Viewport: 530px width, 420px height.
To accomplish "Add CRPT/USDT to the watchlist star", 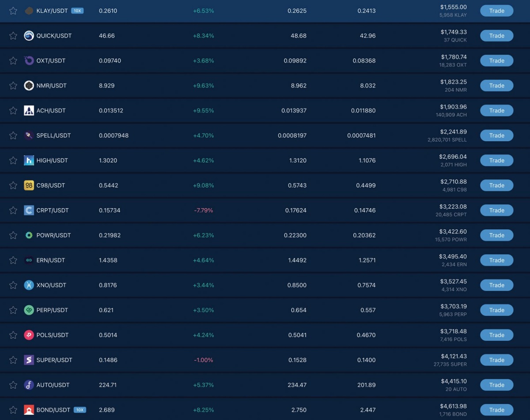I will (13, 210).
